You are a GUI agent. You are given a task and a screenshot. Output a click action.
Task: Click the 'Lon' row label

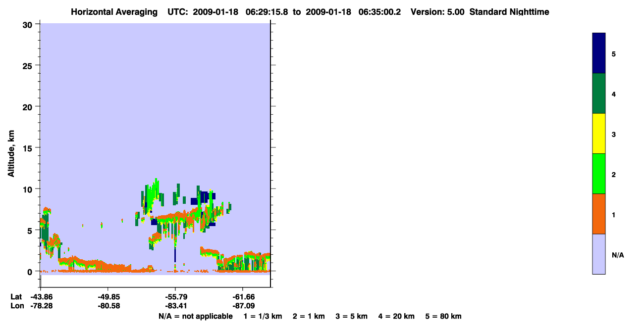pos(16,306)
